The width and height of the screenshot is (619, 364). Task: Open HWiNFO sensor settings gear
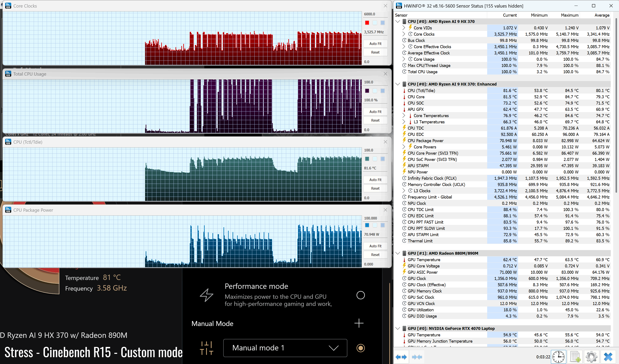[x=591, y=357]
